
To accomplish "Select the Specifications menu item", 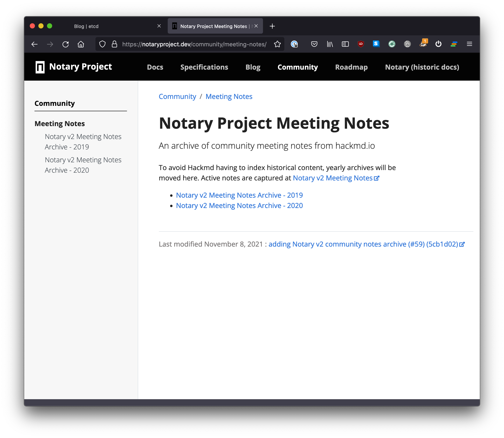I will click(204, 67).
